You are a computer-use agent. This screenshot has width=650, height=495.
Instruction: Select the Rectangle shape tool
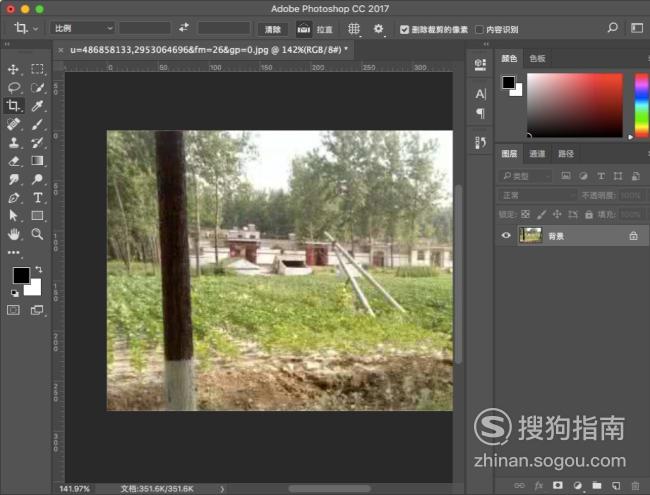(37, 216)
